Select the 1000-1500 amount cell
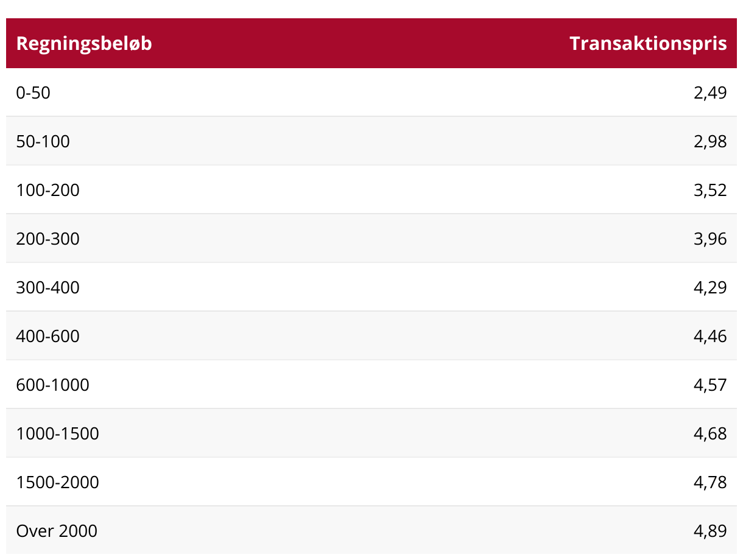 (x=58, y=433)
